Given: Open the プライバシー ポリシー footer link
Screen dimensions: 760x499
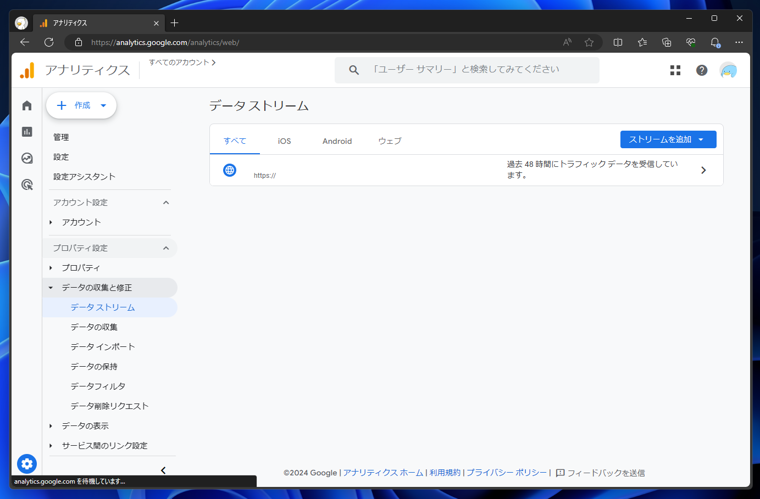Looking at the screenshot, I should [506, 473].
